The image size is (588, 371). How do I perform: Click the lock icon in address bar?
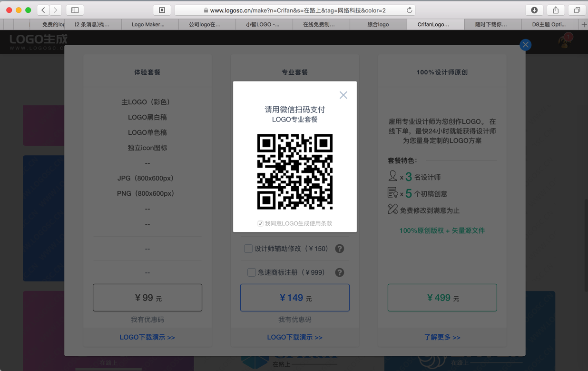pyautogui.click(x=206, y=10)
